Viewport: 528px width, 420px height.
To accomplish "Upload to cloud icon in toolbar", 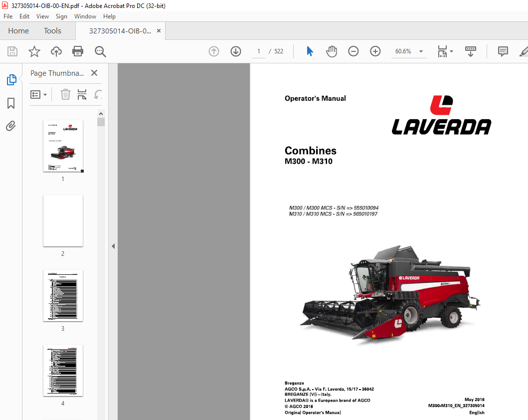I will coord(56,51).
